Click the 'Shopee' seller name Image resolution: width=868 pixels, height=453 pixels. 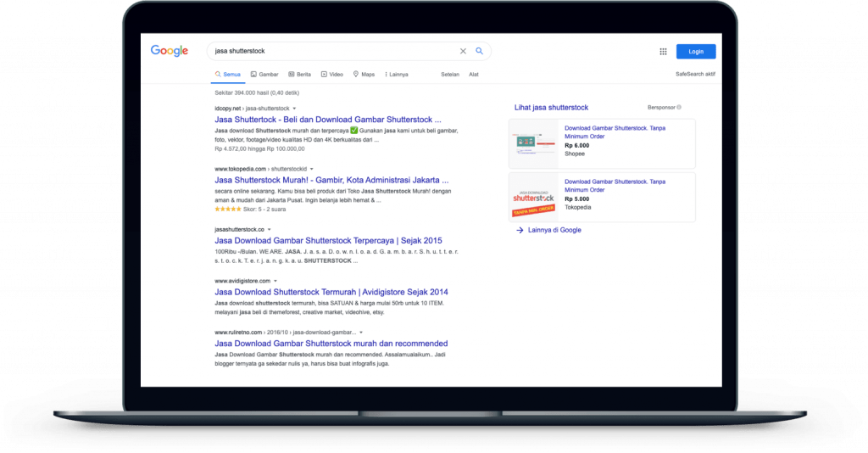[575, 154]
